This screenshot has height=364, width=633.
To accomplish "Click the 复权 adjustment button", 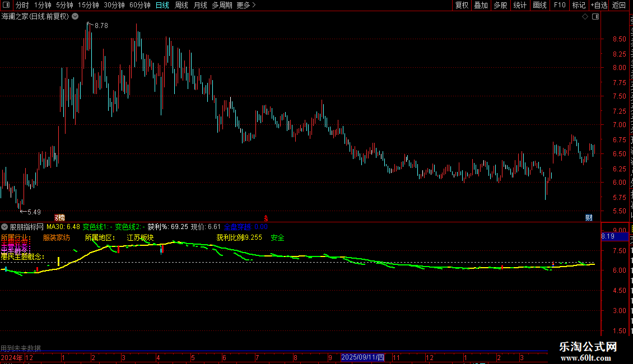I will coord(462,5).
